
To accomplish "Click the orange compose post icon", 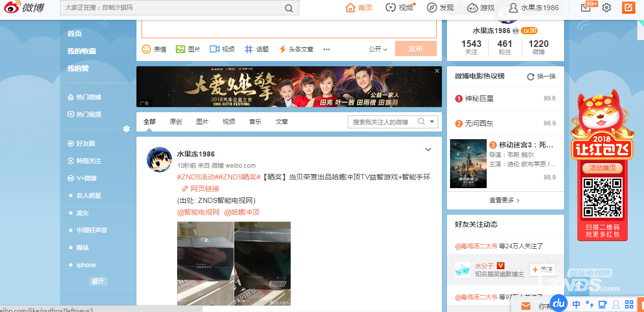I will 629,8.
